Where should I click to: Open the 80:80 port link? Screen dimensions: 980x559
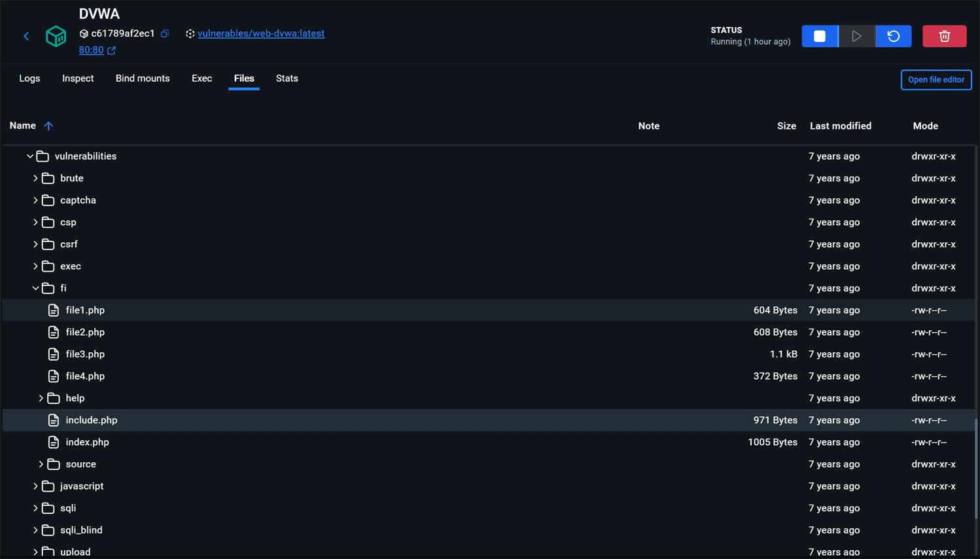pos(91,50)
